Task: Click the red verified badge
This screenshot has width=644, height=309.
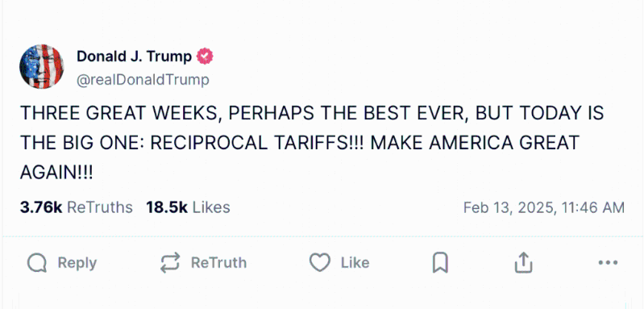Action: [205, 56]
